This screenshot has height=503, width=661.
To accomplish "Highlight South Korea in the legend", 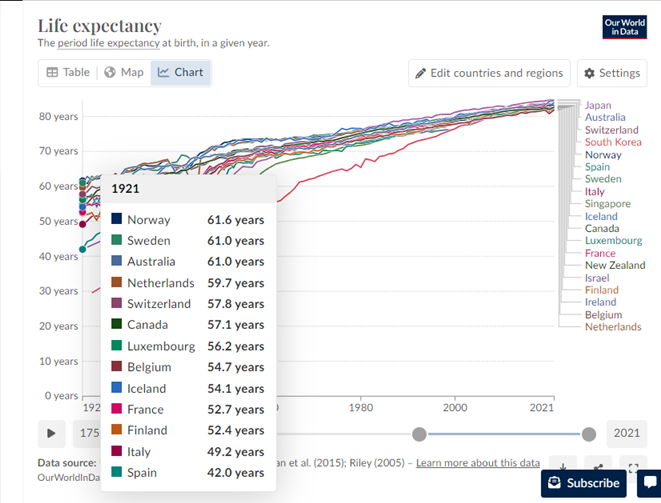I will click(613, 142).
